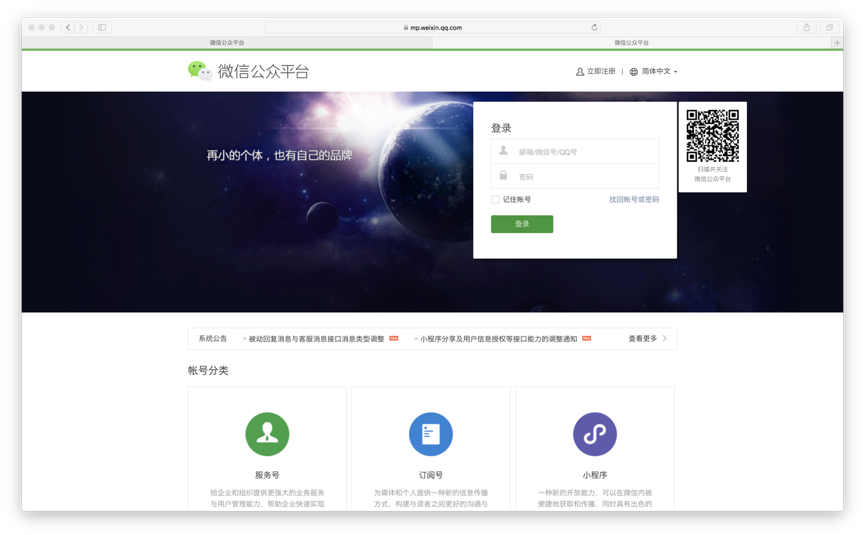Reload the page with the refresh icon

point(594,27)
